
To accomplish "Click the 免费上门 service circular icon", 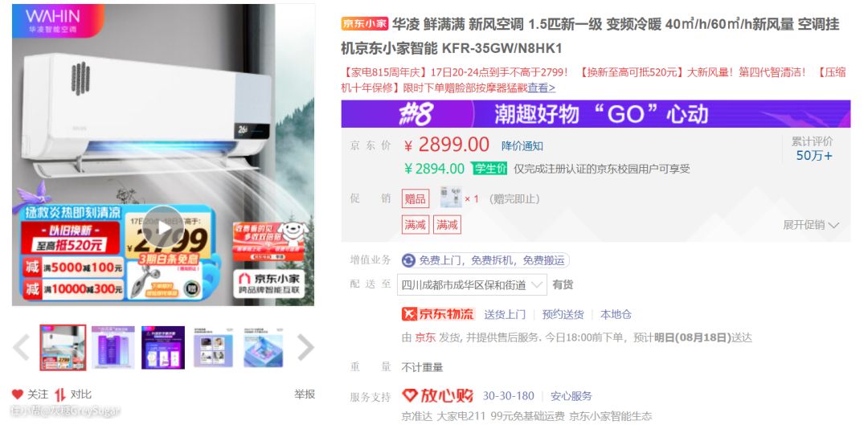I will pos(408,260).
